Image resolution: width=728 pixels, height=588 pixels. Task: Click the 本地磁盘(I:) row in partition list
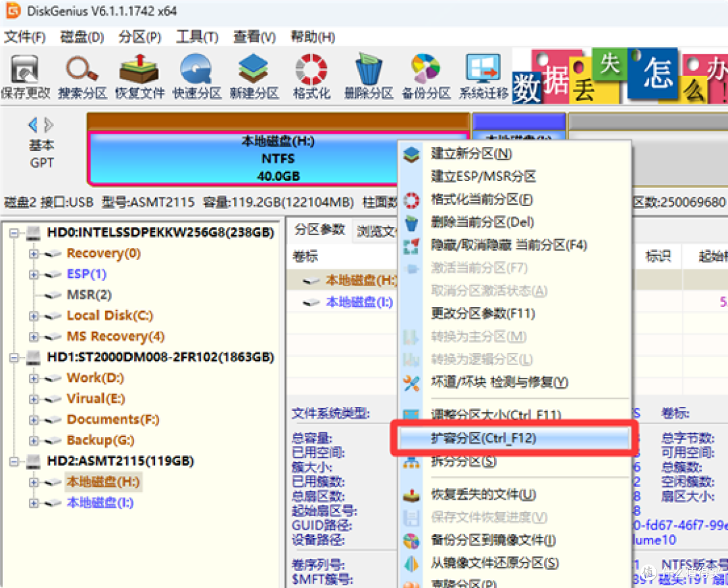point(359,302)
